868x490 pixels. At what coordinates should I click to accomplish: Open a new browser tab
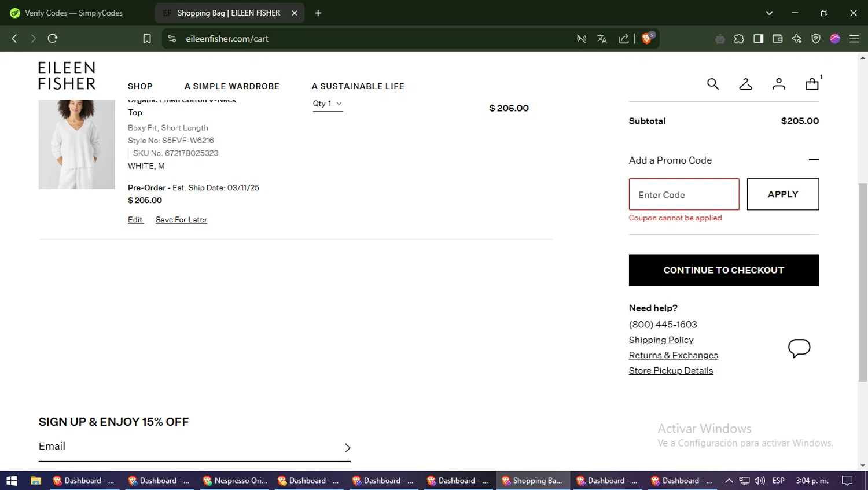[x=318, y=13]
